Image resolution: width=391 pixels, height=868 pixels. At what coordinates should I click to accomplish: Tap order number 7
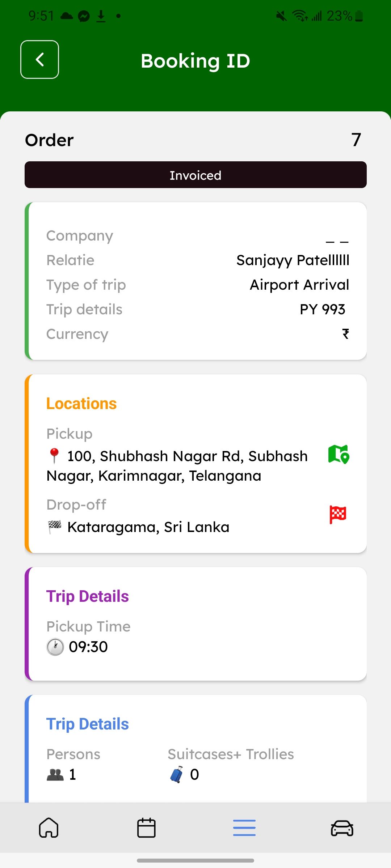[x=356, y=140]
